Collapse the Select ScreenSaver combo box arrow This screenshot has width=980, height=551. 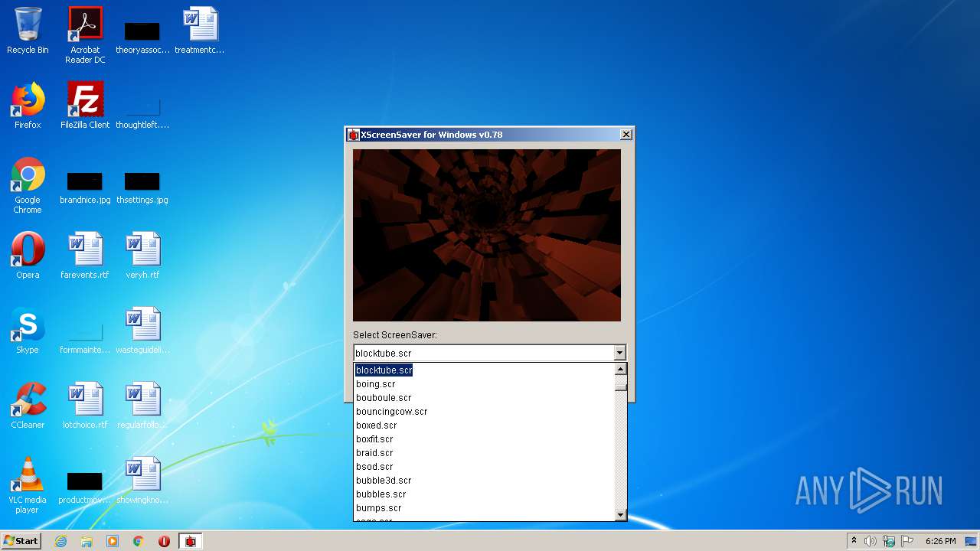coord(619,353)
